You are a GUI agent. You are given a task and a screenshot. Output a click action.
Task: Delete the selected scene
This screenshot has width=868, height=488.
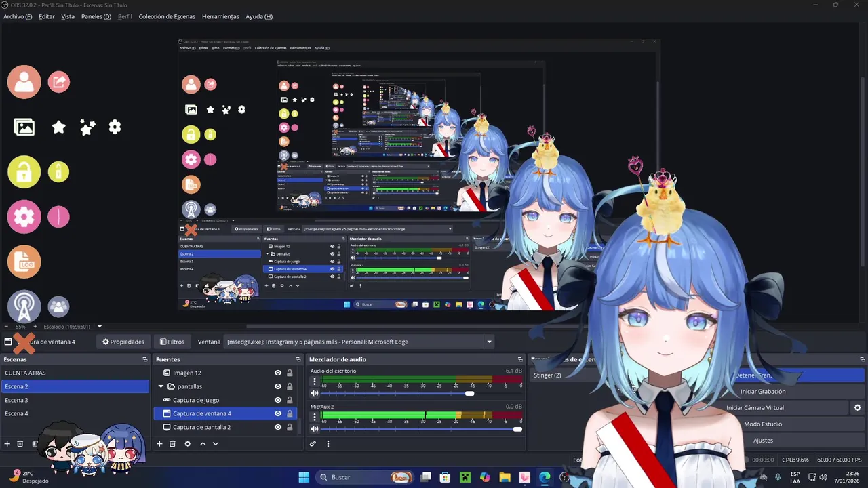tap(20, 444)
